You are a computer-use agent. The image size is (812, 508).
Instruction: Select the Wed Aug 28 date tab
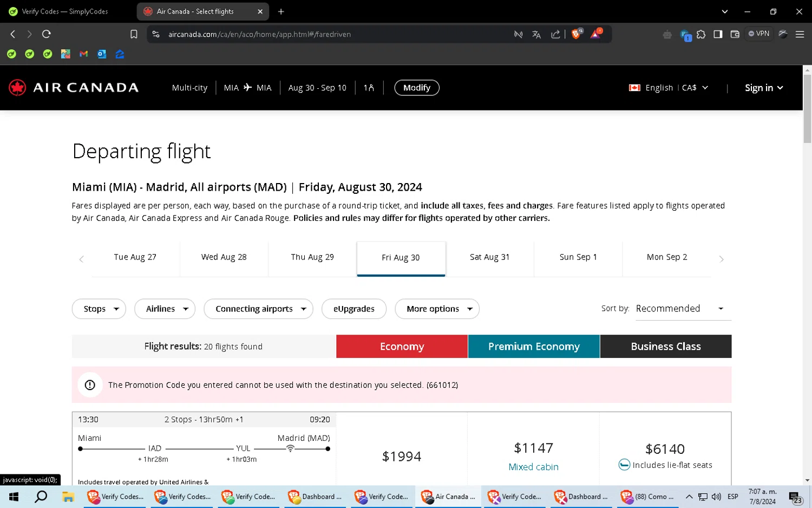224,258
